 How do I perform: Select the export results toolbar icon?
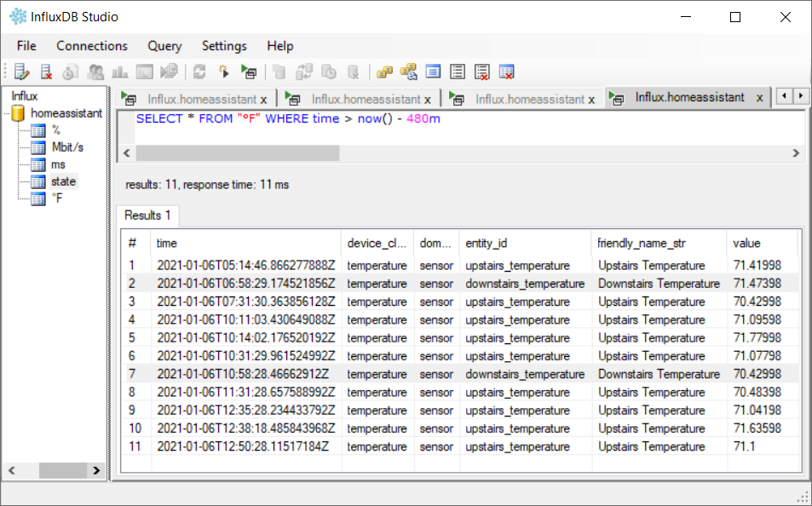[x=432, y=72]
